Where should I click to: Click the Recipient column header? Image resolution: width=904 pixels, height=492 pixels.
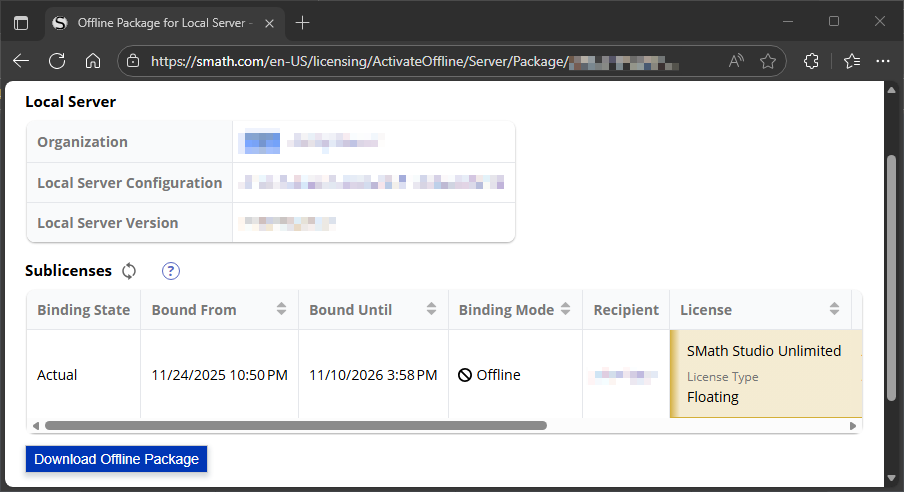pyautogui.click(x=626, y=310)
